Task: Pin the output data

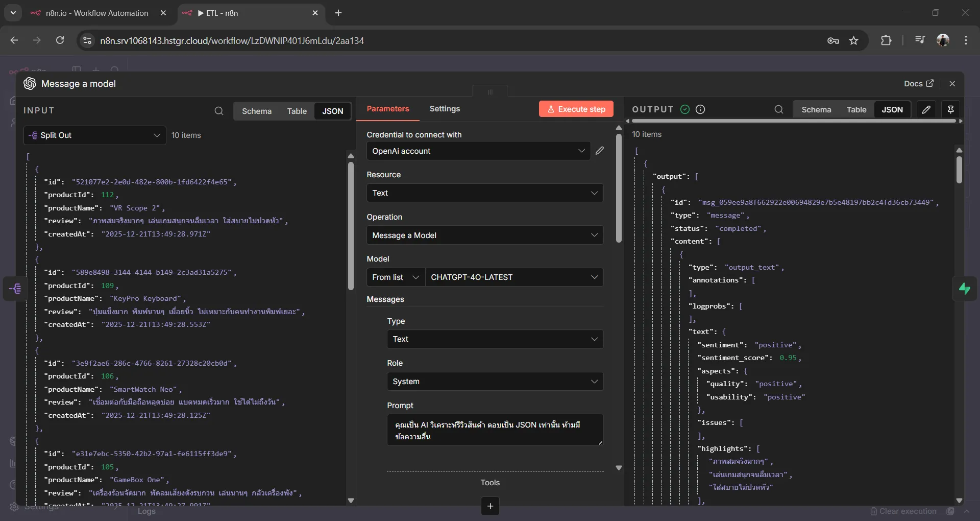Action: point(951,109)
